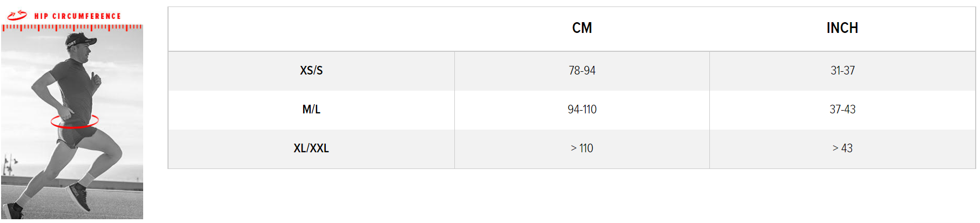This screenshot has width=980, height=223.
Task: Select the CM column header
Action: tap(582, 28)
